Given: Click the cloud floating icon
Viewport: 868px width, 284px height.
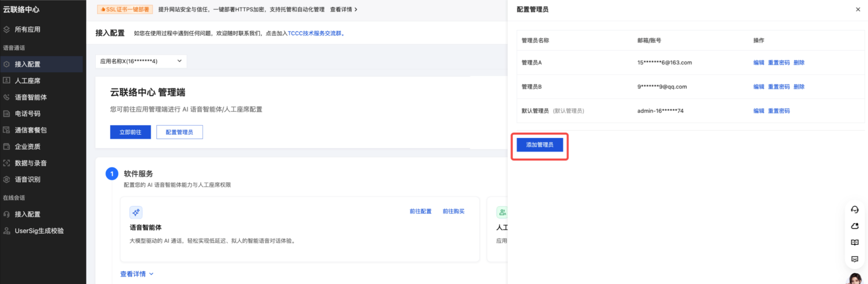Looking at the screenshot, I should tap(855, 226).
